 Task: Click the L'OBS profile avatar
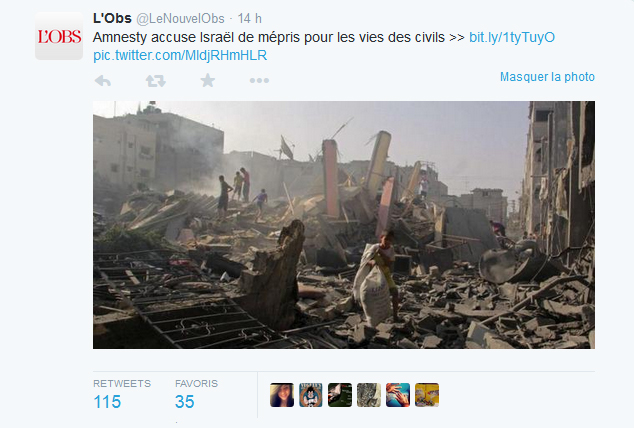point(59,36)
